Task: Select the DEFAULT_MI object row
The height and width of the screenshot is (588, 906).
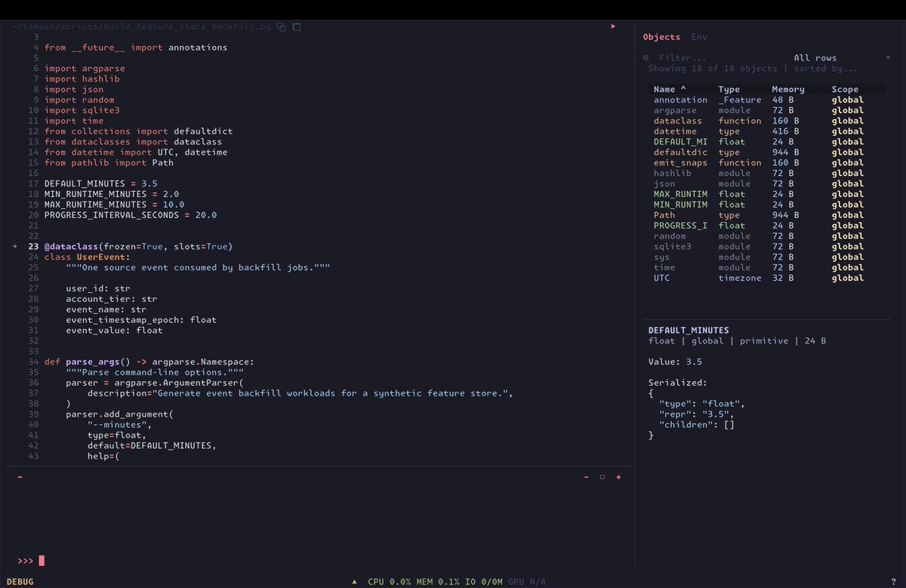Action: [769, 142]
